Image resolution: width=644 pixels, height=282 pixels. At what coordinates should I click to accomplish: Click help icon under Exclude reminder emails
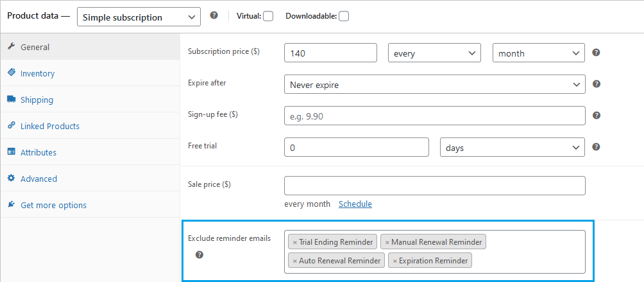tap(199, 255)
